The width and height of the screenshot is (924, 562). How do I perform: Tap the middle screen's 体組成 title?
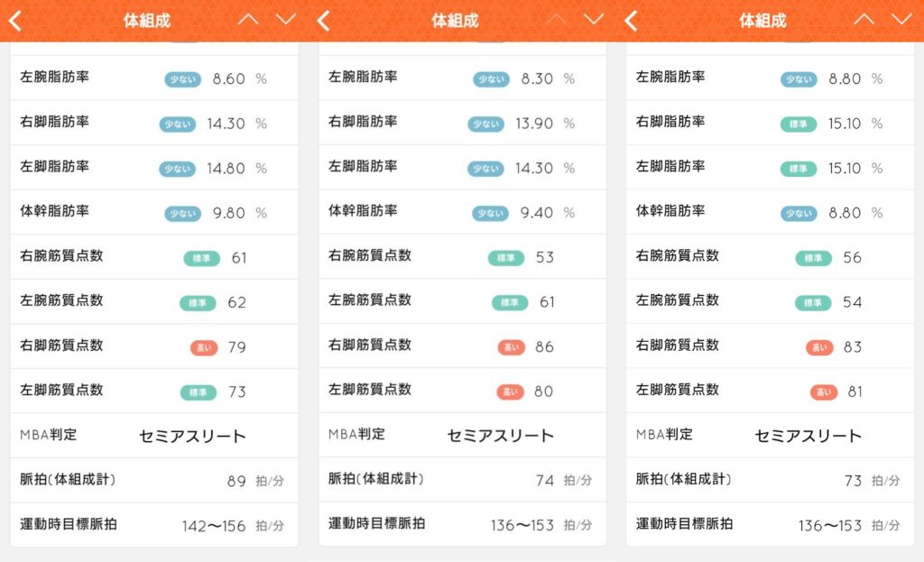coord(455,22)
